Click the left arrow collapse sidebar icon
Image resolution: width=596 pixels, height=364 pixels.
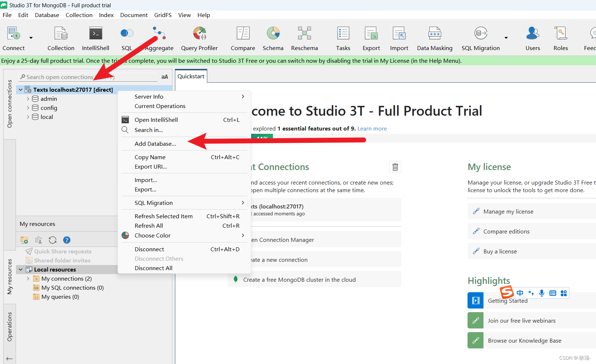pos(9,359)
